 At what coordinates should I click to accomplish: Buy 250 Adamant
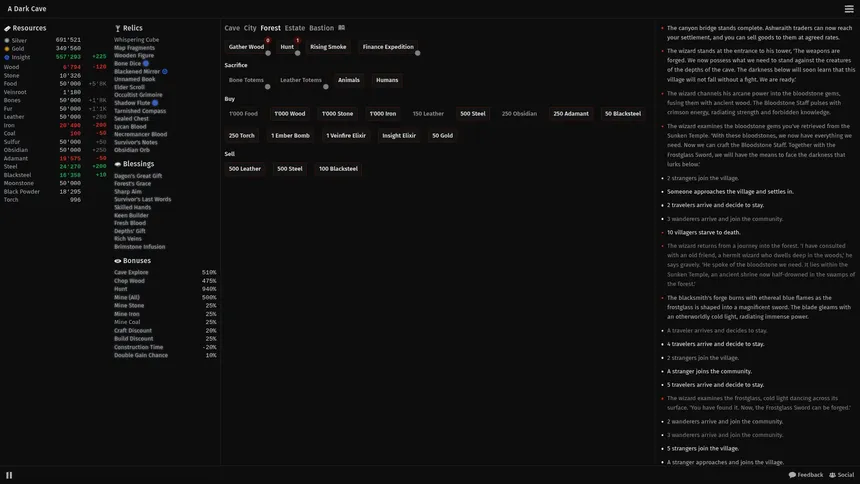pos(570,114)
